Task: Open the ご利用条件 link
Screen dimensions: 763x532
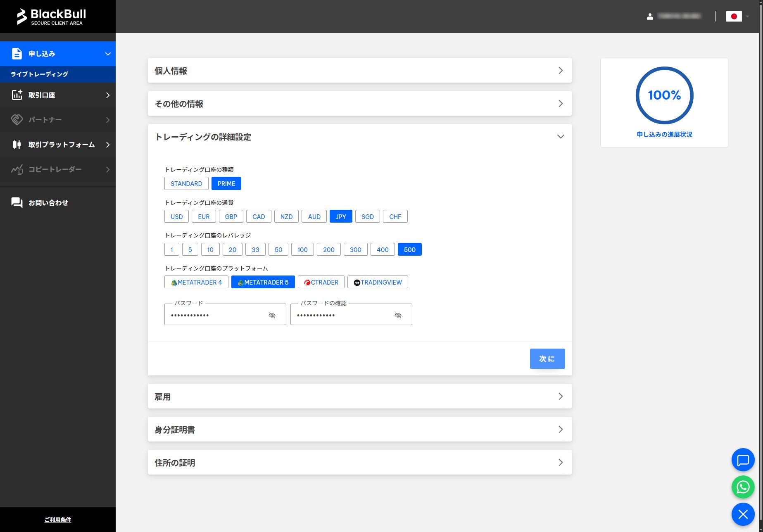Action: pyautogui.click(x=58, y=520)
